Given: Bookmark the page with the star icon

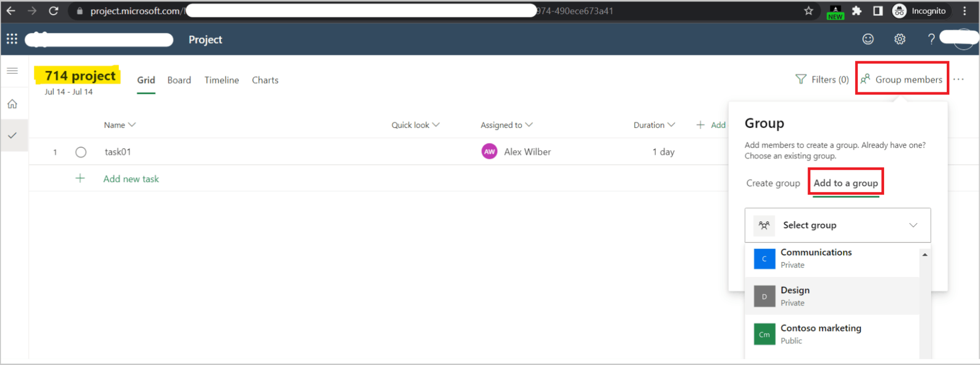Looking at the screenshot, I should 808,11.
